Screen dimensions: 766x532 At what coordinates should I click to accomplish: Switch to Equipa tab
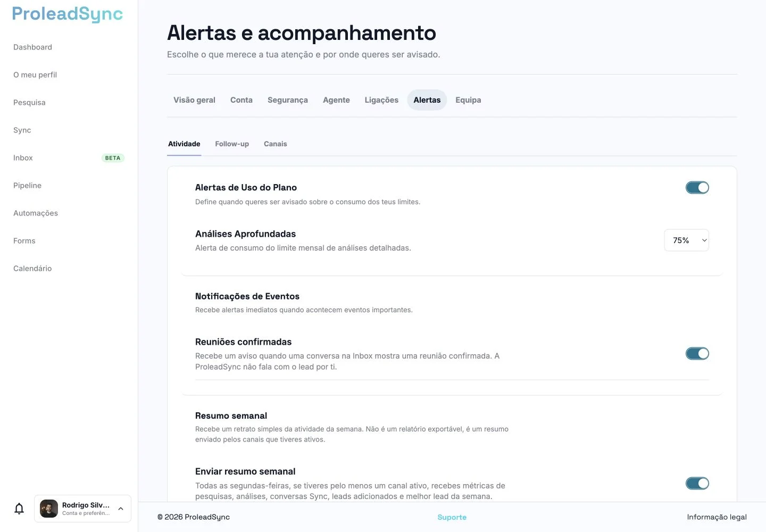tap(468, 100)
